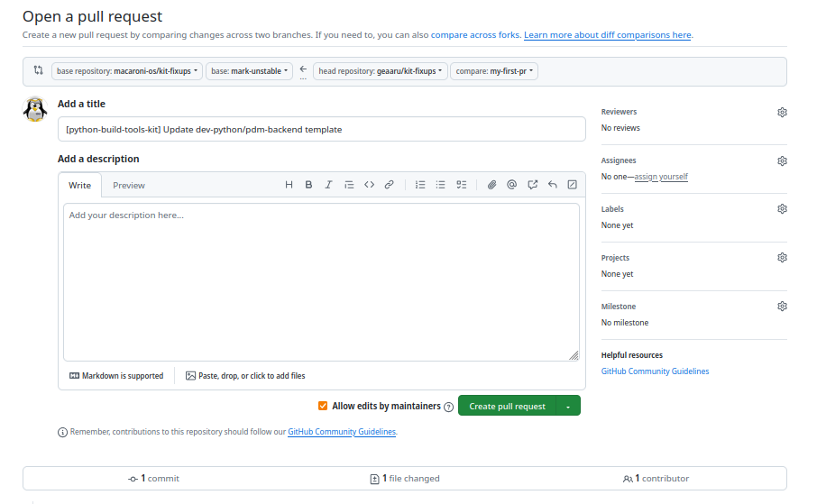The image size is (817, 504).
Task: Mention a user with the @ icon
Action: tap(511, 185)
